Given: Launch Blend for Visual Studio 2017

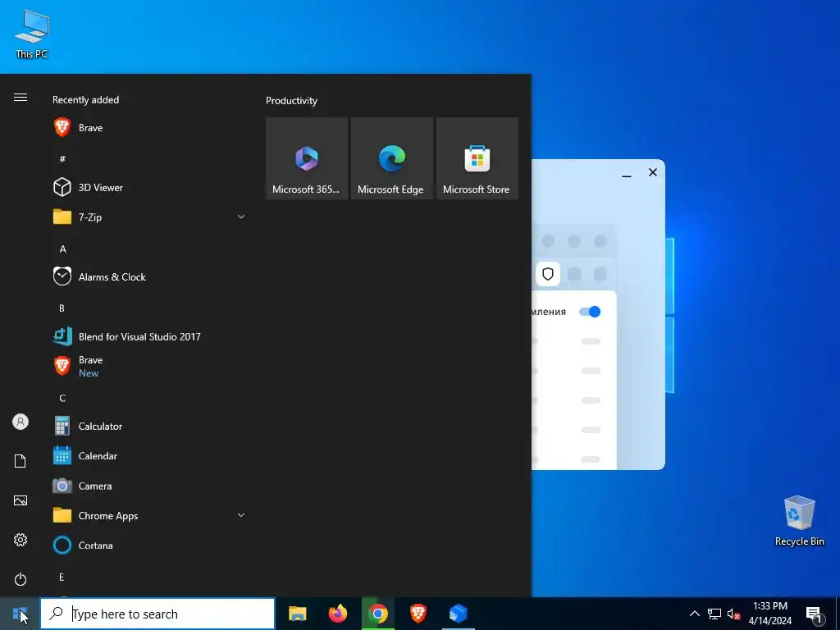Looking at the screenshot, I should [x=150, y=336].
